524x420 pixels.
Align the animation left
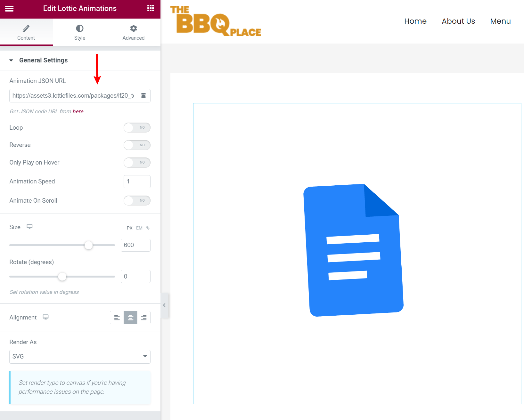coord(117,318)
